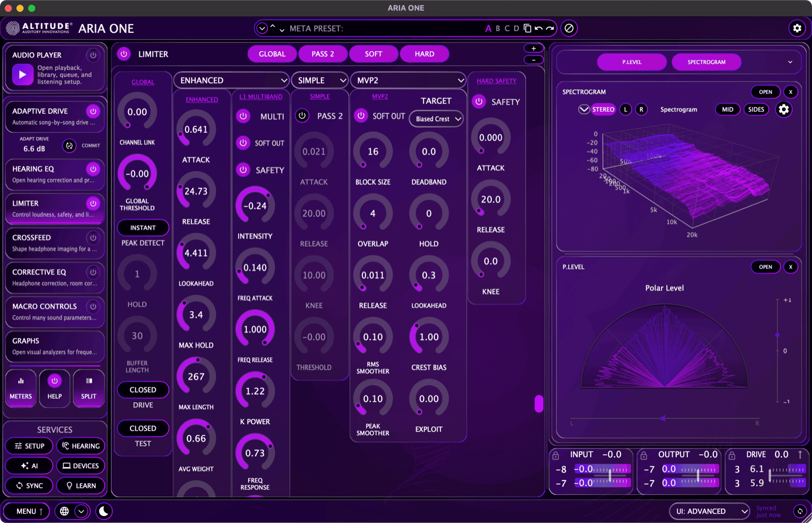Switch to the GLOBAL tab
812x523 pixels.
click(272, 54)
